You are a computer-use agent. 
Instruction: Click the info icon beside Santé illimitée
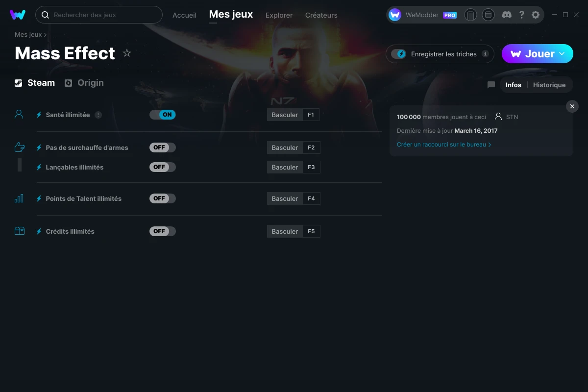pyautogui.click(x=98, y=115)
